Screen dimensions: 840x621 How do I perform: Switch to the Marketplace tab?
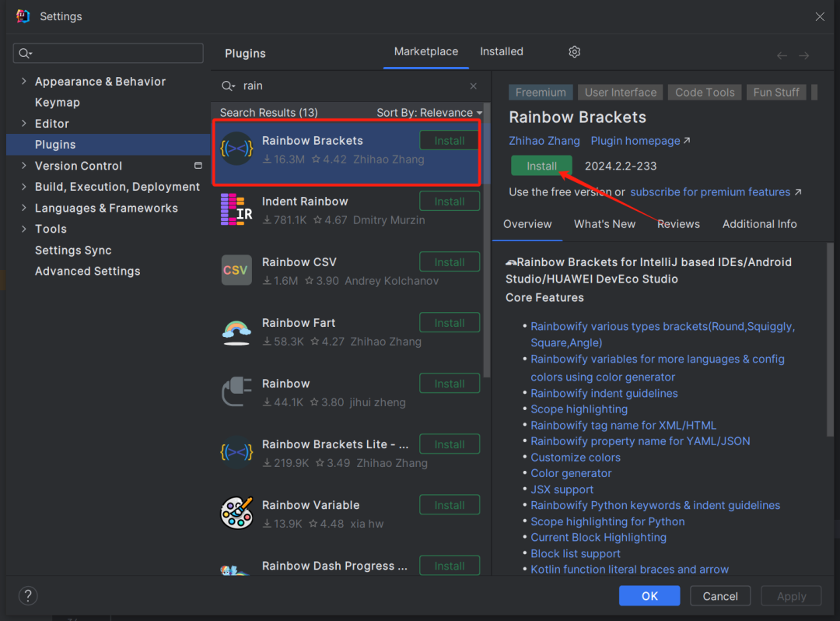click(x=426, y=51)
